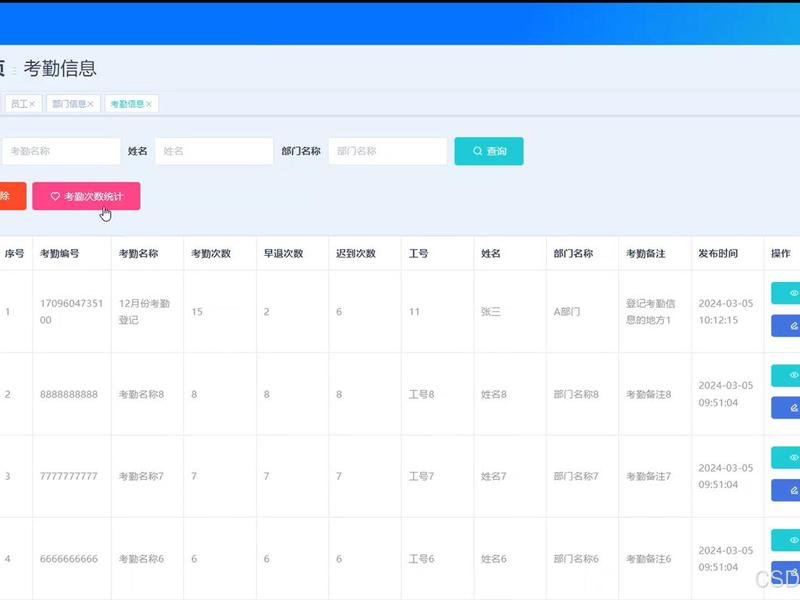Focus the 姓名 input field
800x600 pixels.
coord(214,151)
